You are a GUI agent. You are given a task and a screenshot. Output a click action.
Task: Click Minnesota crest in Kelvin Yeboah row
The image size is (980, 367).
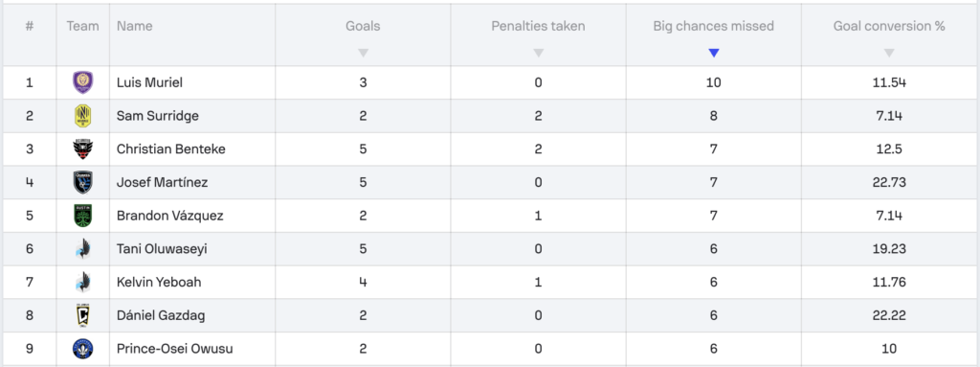[x=82, y=282]
